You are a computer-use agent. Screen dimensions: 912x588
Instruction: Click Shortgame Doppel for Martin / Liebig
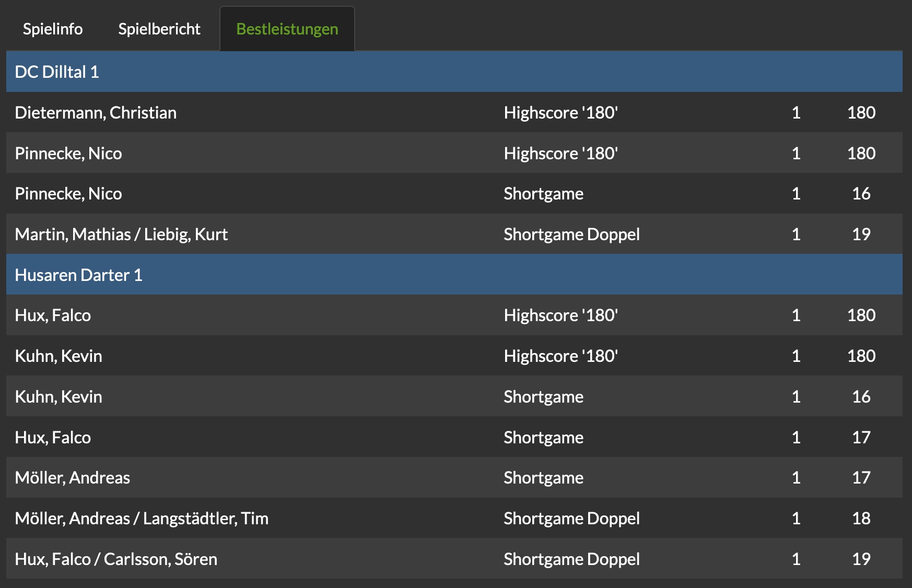tap(572, 234)
